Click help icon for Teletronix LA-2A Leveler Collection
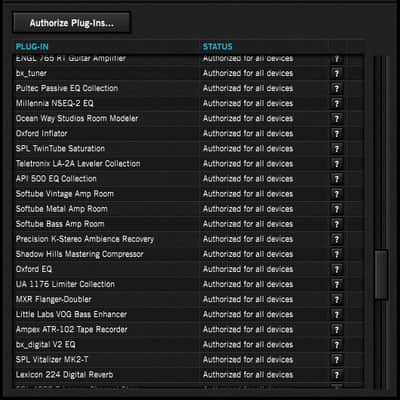This screenshot has height=400, width=400. click(337, 164)
